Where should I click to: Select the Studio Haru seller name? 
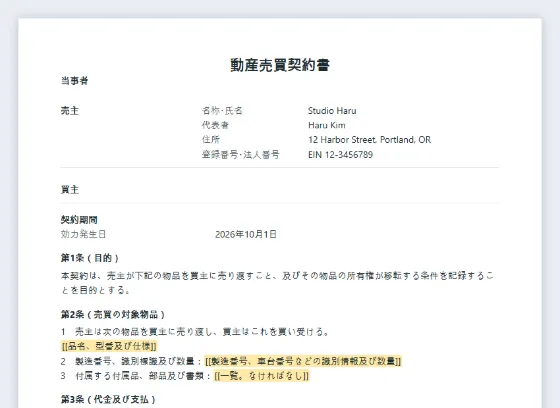coord(332,111)
